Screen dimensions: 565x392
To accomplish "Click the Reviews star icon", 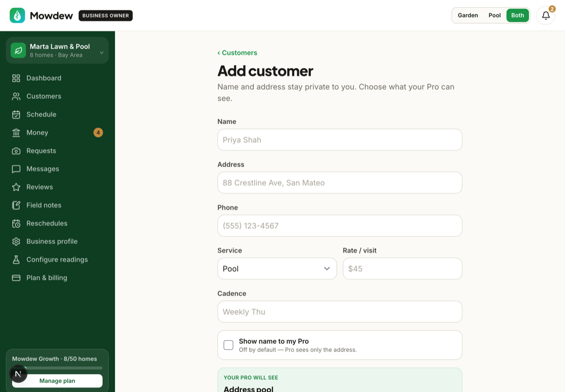I will pos(16,187).
